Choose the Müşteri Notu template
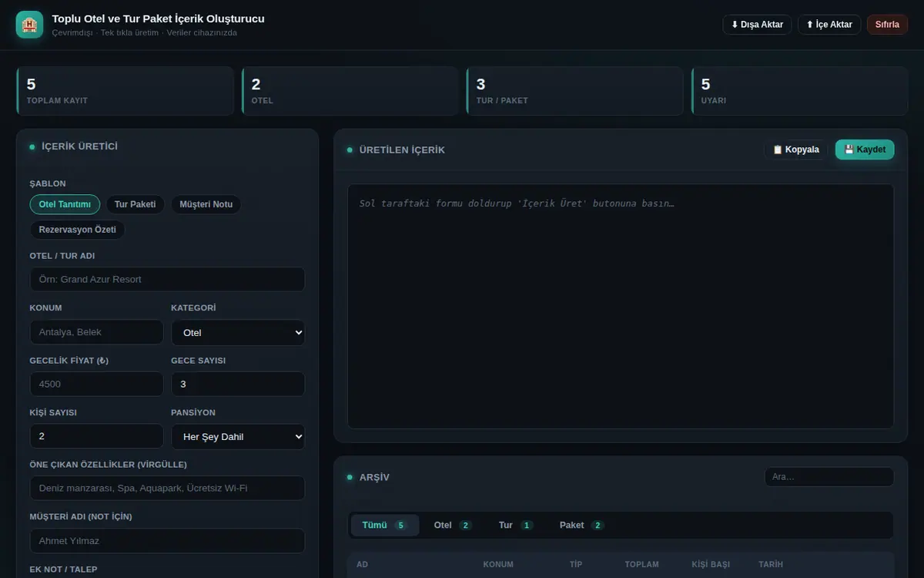This screenshot has height=578, width=924. point(206,204)
